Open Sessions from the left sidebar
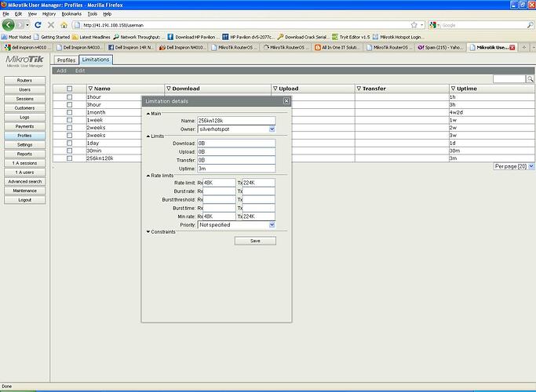 click(x=24, y=99)
